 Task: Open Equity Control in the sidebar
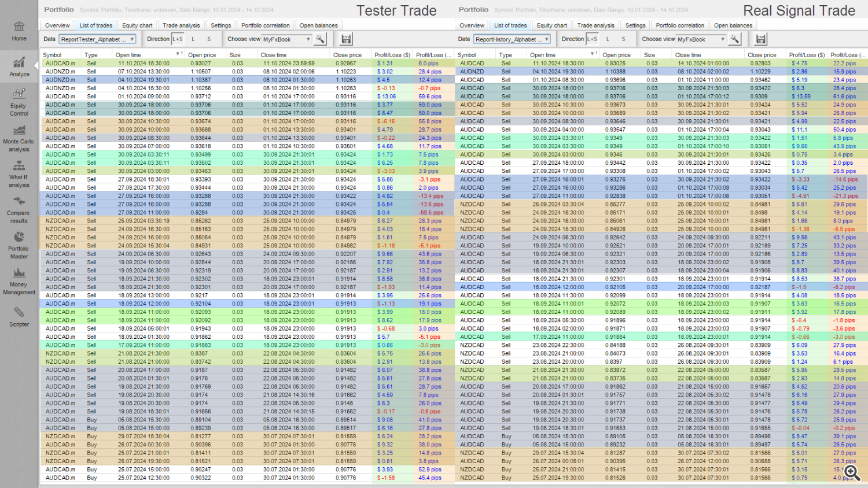point(19,101)
